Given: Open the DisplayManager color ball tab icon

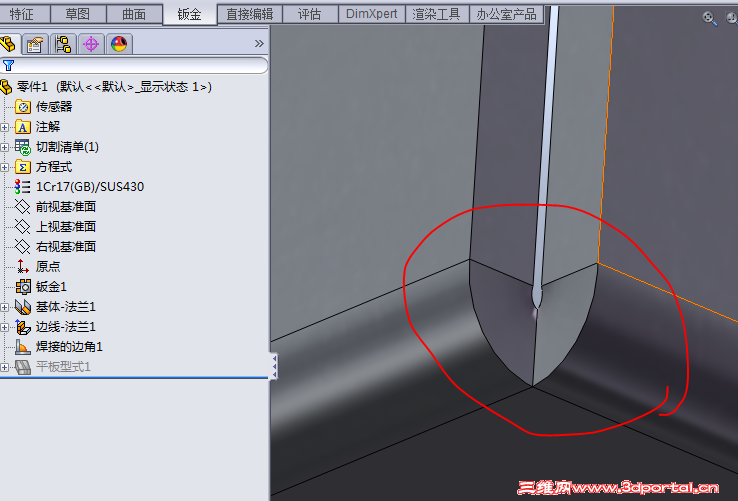Looking at the screenshot, I should click(x=119, y=44).
